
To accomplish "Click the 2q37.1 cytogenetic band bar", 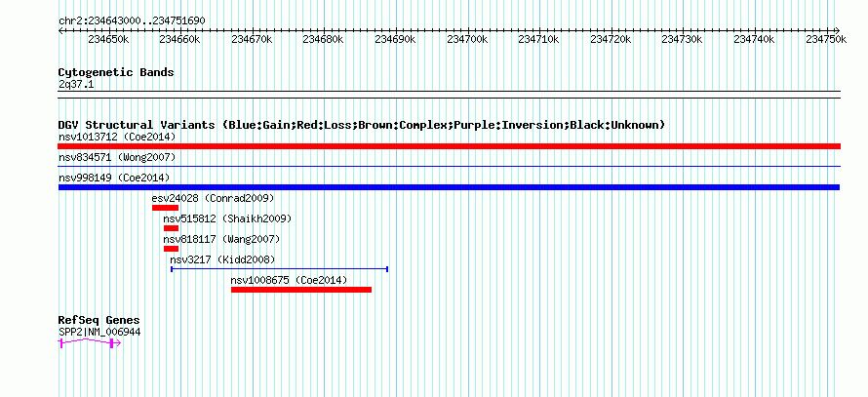I will click(x=449, y=95).
